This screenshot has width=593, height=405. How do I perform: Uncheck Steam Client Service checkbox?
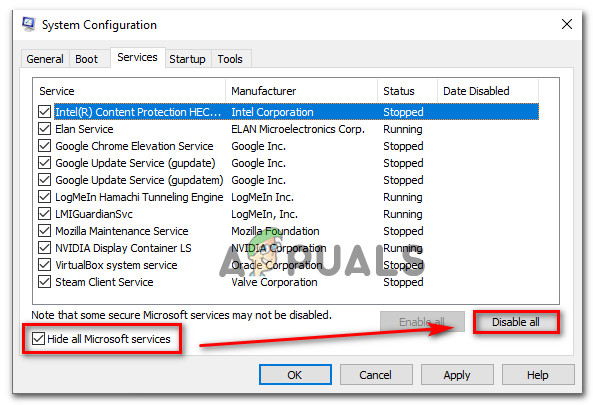click(x=45, y=282)
